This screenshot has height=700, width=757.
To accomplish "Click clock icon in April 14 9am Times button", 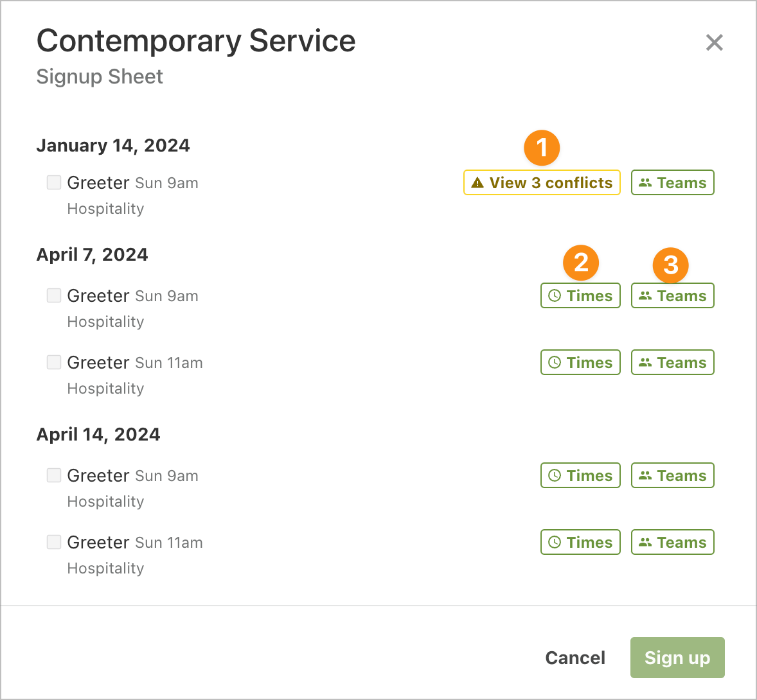I will point(555,476).
